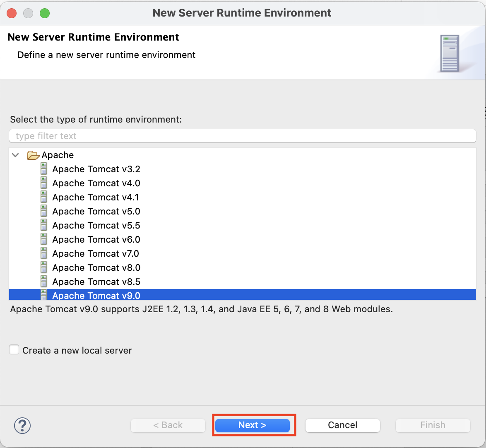The image size is (486, 448).
Task: Click the Tomcat v9.0 support description text
Action: pyautogui.click(x=202, y=309)
